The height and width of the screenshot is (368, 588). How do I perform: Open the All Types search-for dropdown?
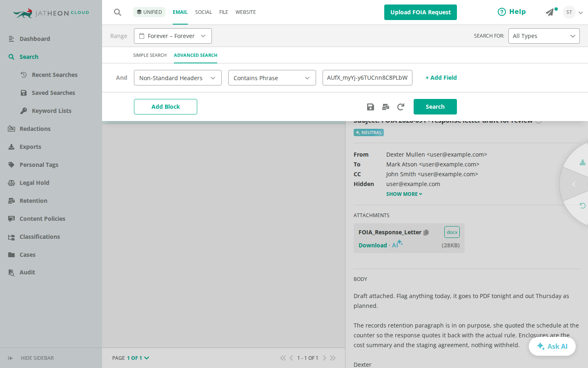544,36
